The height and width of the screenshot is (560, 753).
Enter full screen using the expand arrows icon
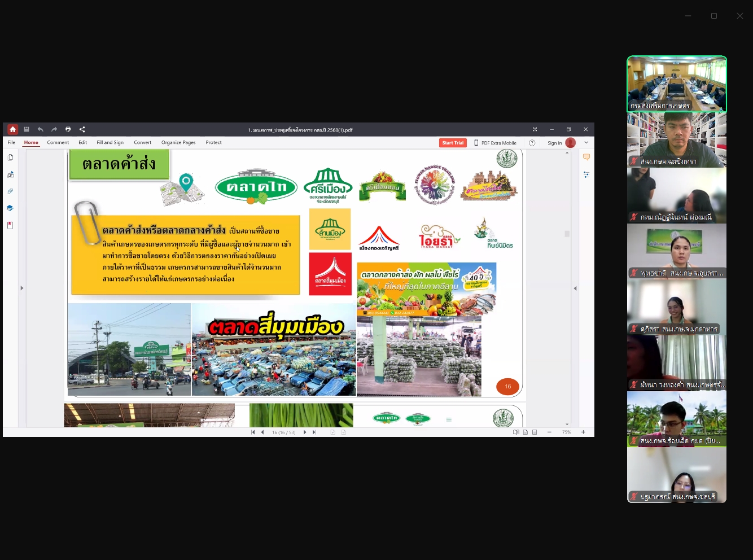pyautogui.click(x=535, y=129)
